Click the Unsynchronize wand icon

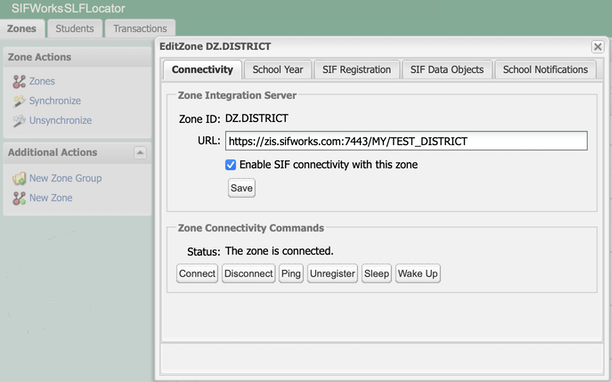[19, 121]
